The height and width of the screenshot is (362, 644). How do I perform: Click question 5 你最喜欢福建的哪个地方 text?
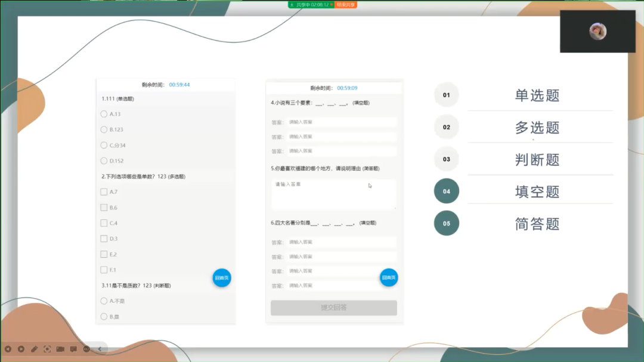coord(326,168)
